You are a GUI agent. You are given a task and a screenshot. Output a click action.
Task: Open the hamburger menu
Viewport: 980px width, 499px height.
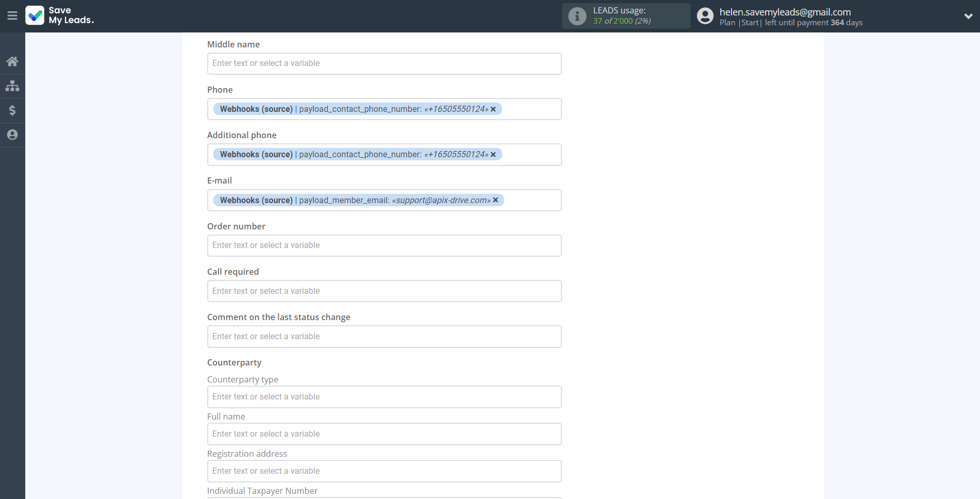pos(12,16)
